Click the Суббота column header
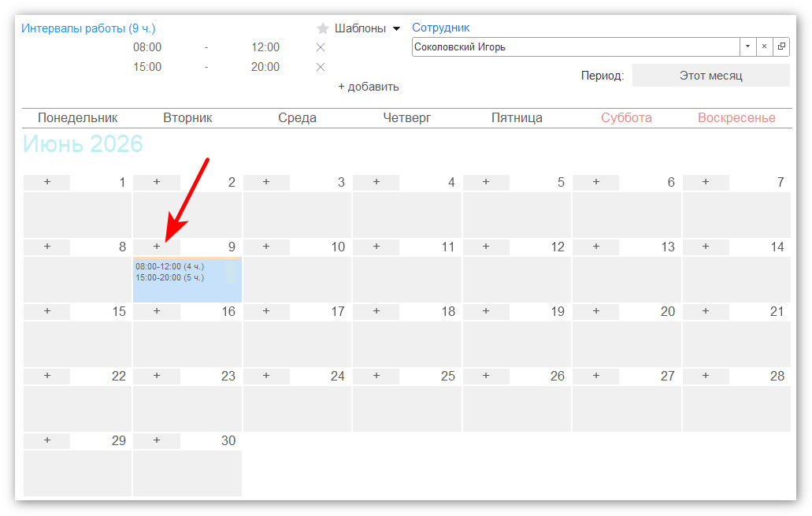The width and height of the screenshot is (812, 516). tap(626, 118)
